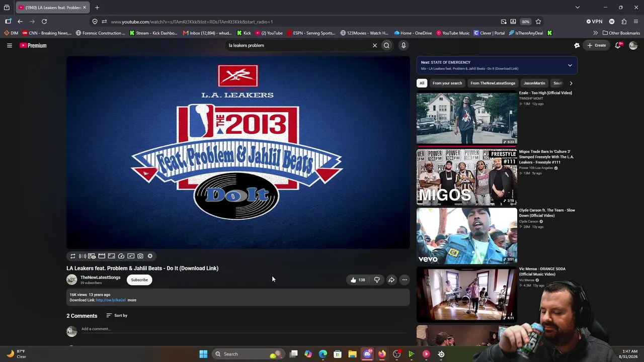Image resolution: width=644 pixels, height=362 pixels.
Task: Open a new browser tab
Action: click(x=97, y=8)
